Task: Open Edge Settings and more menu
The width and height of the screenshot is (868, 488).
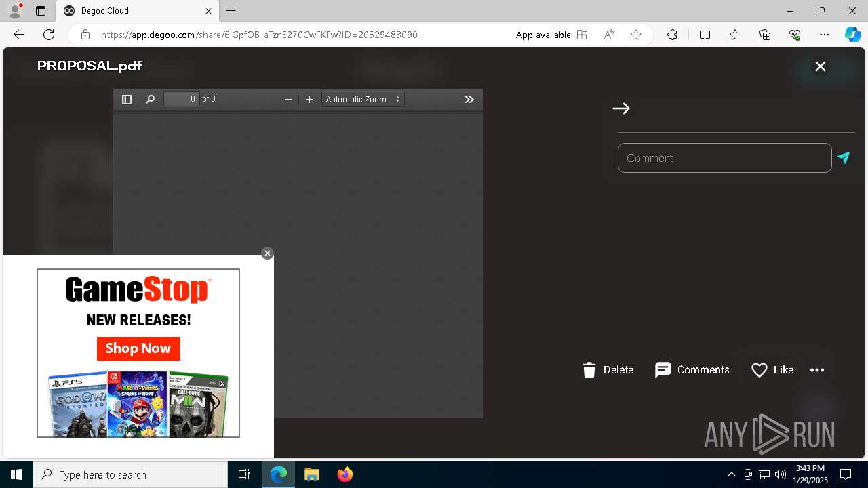Action: tap(825, 35)
